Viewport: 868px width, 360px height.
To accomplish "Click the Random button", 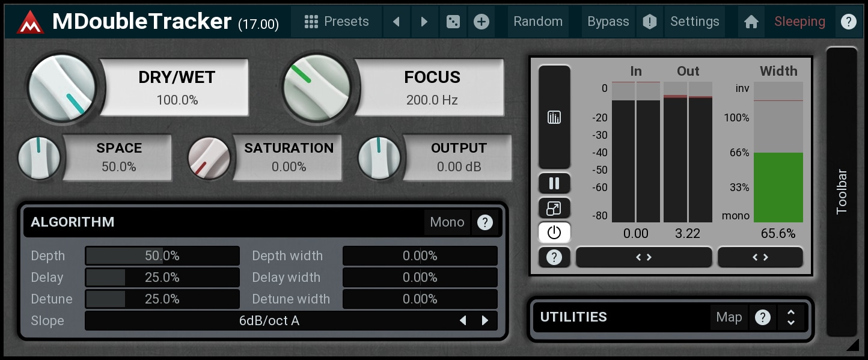I will [x=538, y=22].
